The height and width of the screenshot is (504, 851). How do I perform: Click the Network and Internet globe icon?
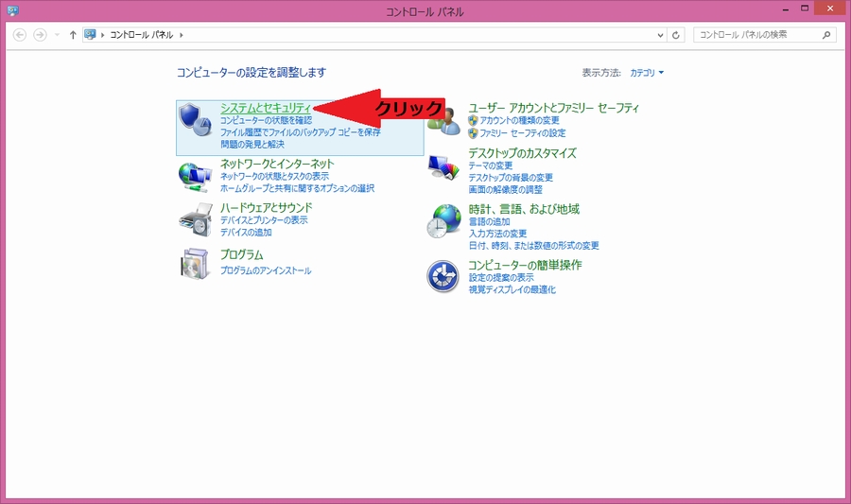[x=195, y=177]
